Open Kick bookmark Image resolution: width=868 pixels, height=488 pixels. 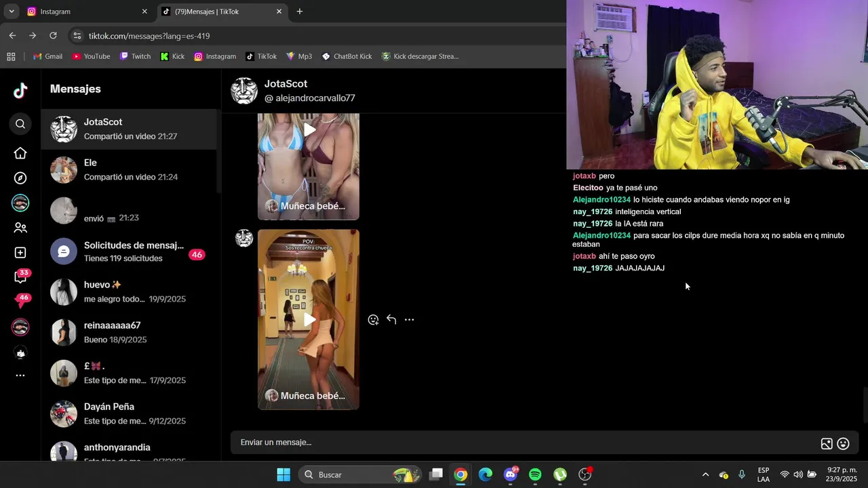(172, 56)
